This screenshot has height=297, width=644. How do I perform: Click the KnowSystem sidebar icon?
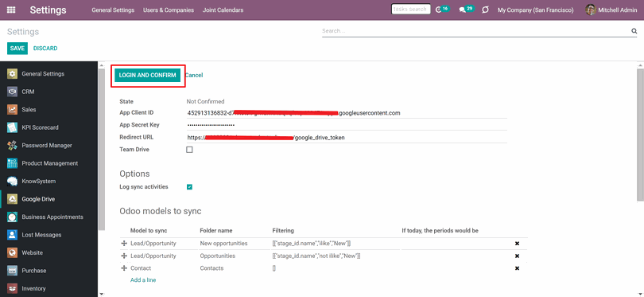12,182
